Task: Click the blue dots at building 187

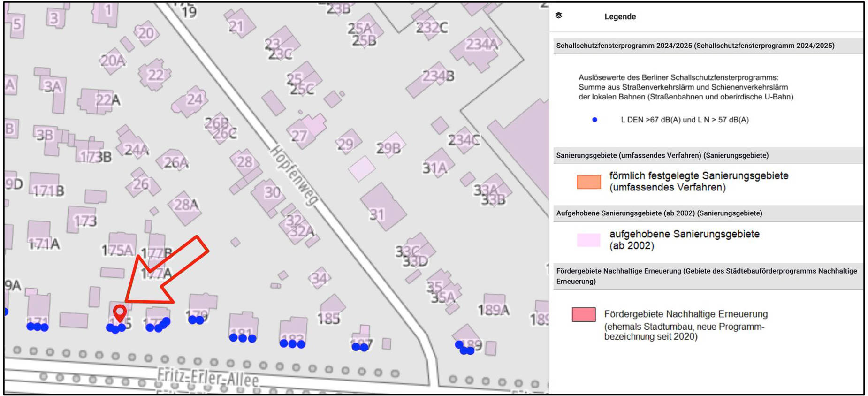Action: click(x=360, y=347)
